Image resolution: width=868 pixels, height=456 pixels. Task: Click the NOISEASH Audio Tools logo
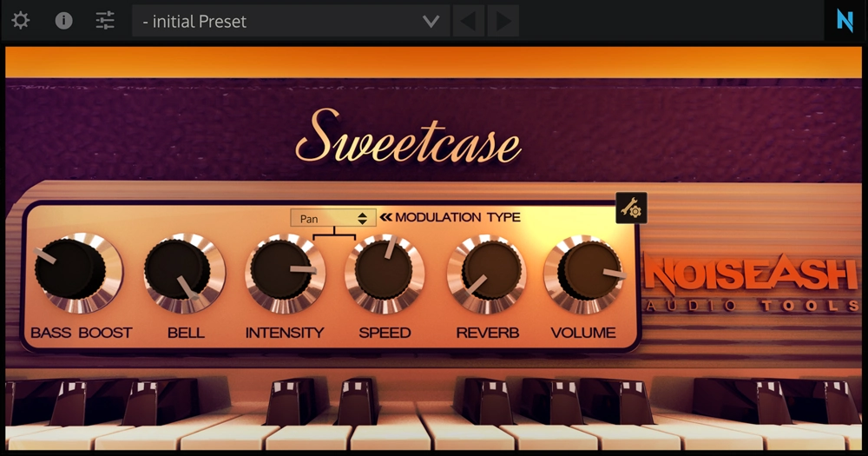753,282
